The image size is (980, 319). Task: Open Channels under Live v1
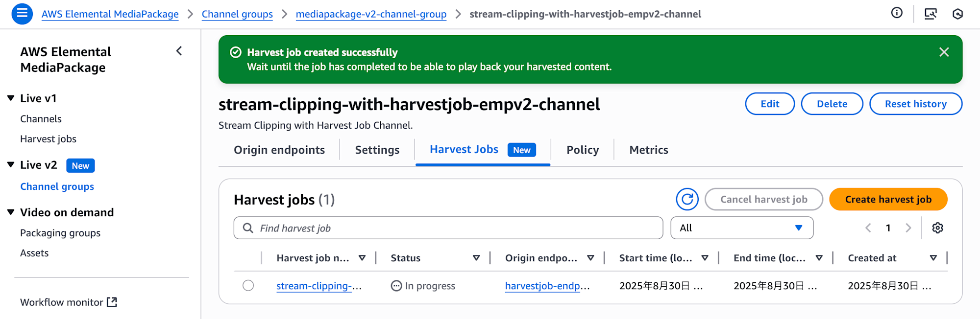pos(41,119)
